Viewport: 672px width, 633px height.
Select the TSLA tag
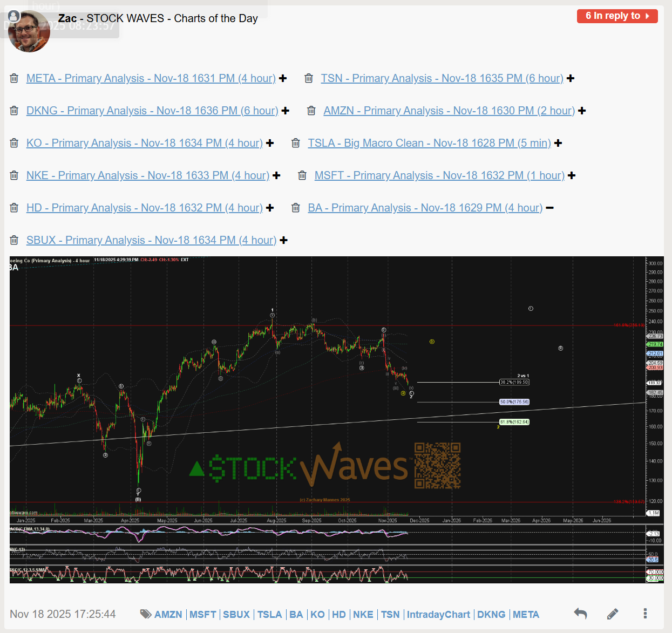(269, 615)
